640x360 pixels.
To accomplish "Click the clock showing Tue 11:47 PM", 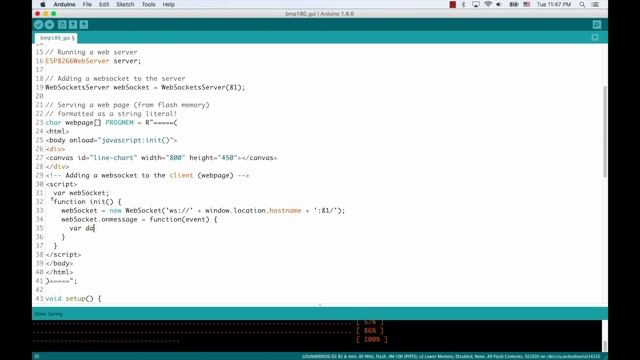I will [x=553, y=4].
